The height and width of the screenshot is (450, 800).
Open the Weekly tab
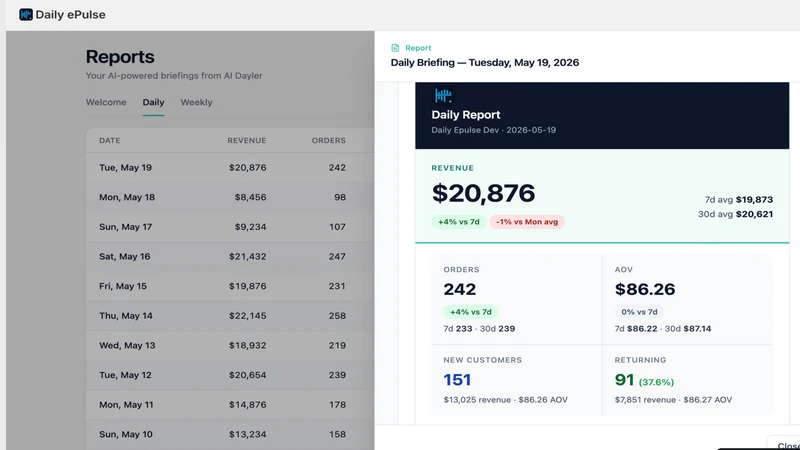pyautogui.click(x=196, y=102)
